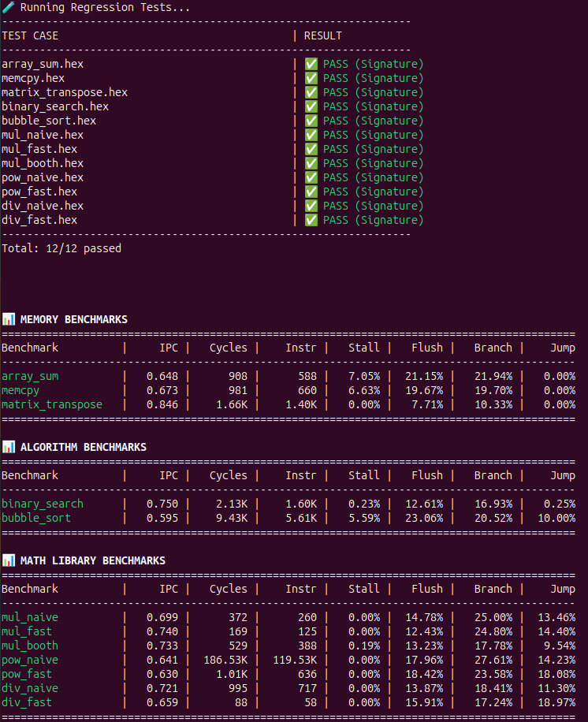The image size is (588, 722).
Task: Click the green check mark for array_sum.hex
Action: click(x=311, y=64)
